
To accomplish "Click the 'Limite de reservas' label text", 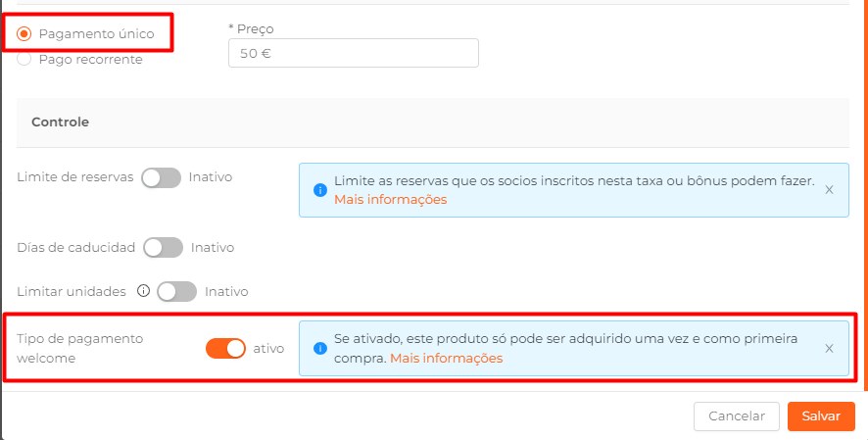I will click(75, 177).
